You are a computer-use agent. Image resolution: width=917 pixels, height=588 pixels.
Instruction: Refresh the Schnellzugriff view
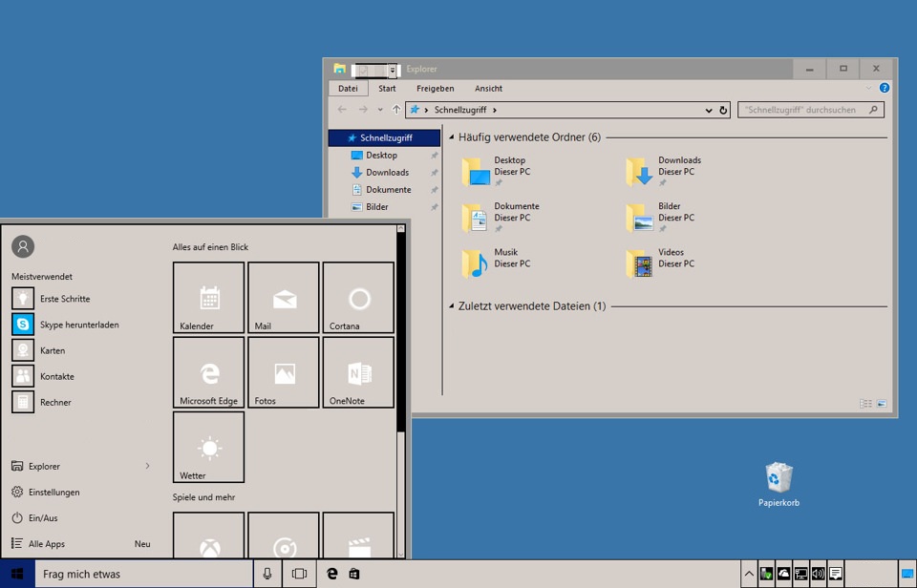tap(723, 110)
